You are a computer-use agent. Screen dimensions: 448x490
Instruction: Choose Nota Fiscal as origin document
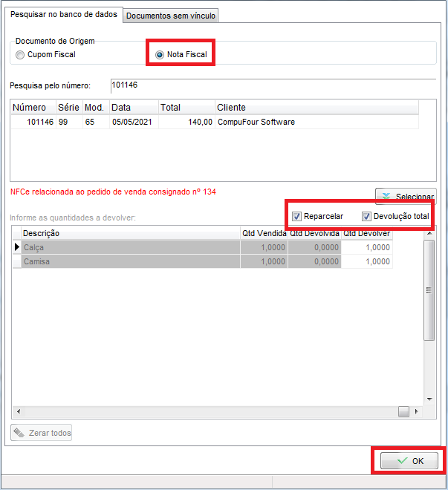(159, 55)
